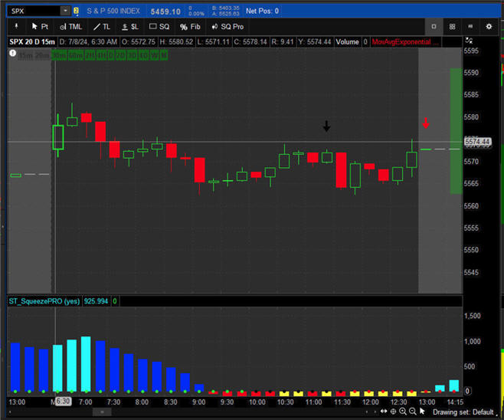Toggle the single chart layout button
504x420 pixels.
point(434,26)
